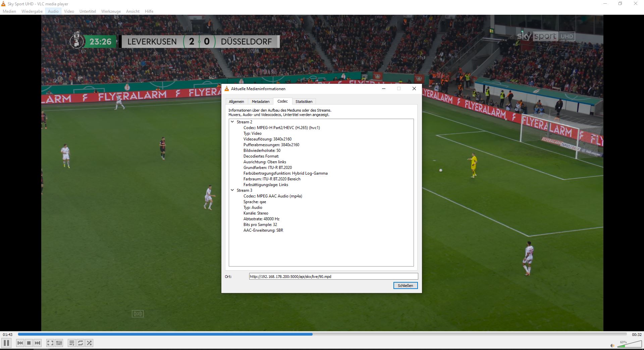Select Decodiertes Format row

261,156
